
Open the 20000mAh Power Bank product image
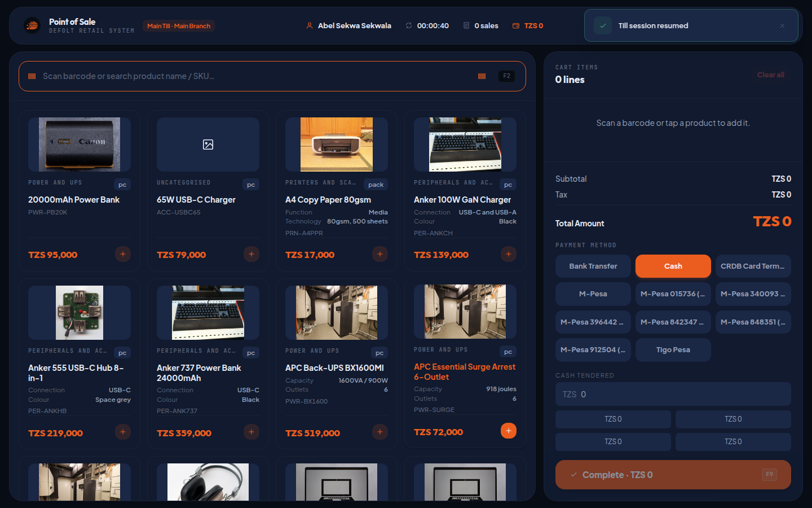[x=80, y=144]
